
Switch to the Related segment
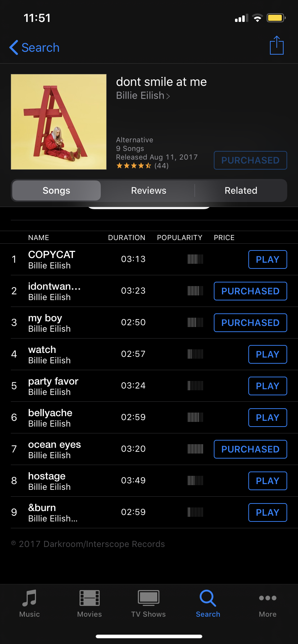pyautogui.click(x=241, y=190)
